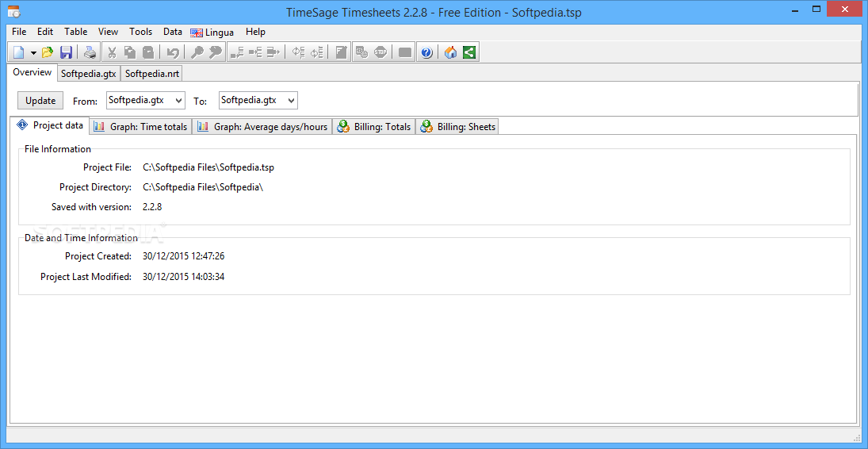The width and height of the screenshot is (868, 449).
Task: Click the New file icon
Action: (19, 52)
